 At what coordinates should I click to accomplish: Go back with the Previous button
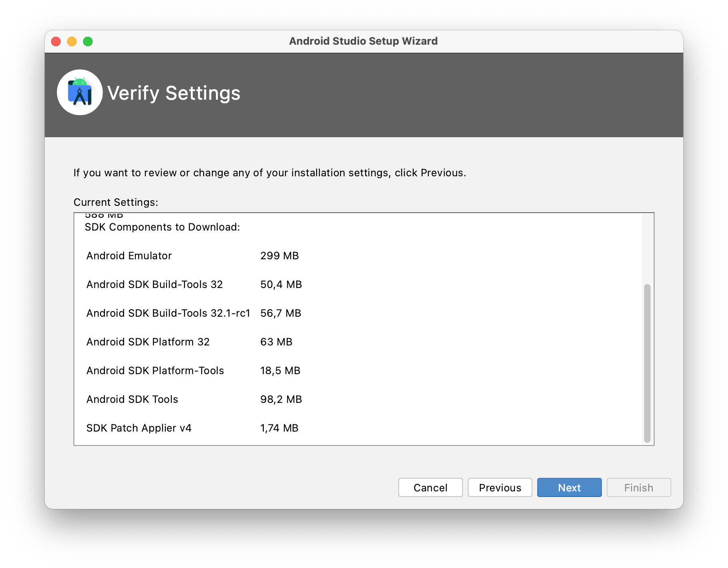(x=500, y=487)
